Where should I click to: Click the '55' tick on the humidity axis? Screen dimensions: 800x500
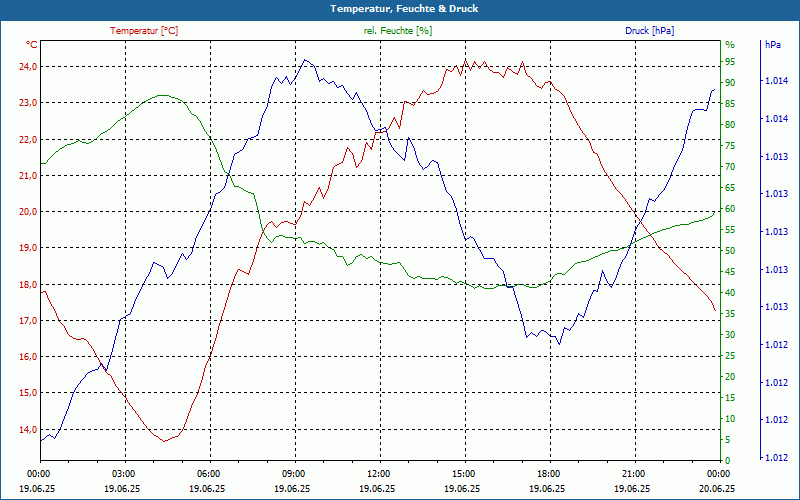tap(730, 230)
